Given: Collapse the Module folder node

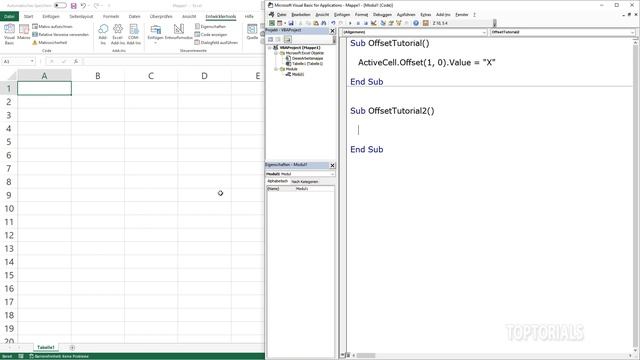Looking at the screenshot, I should point(276,69).
